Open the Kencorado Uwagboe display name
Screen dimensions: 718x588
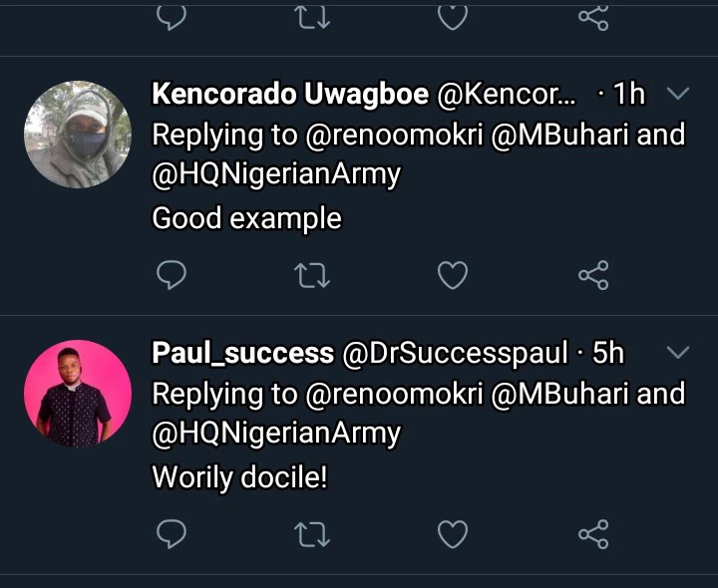(290, 95)
